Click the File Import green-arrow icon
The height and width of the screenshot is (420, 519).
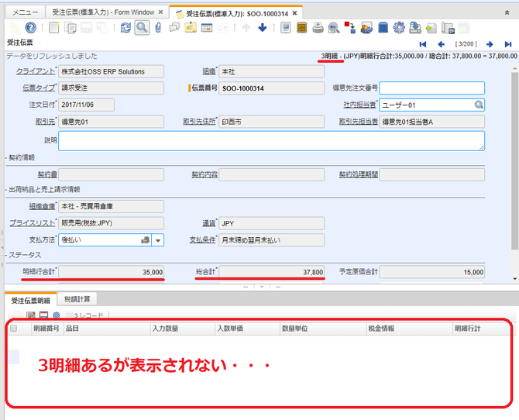tap(431, 27)
